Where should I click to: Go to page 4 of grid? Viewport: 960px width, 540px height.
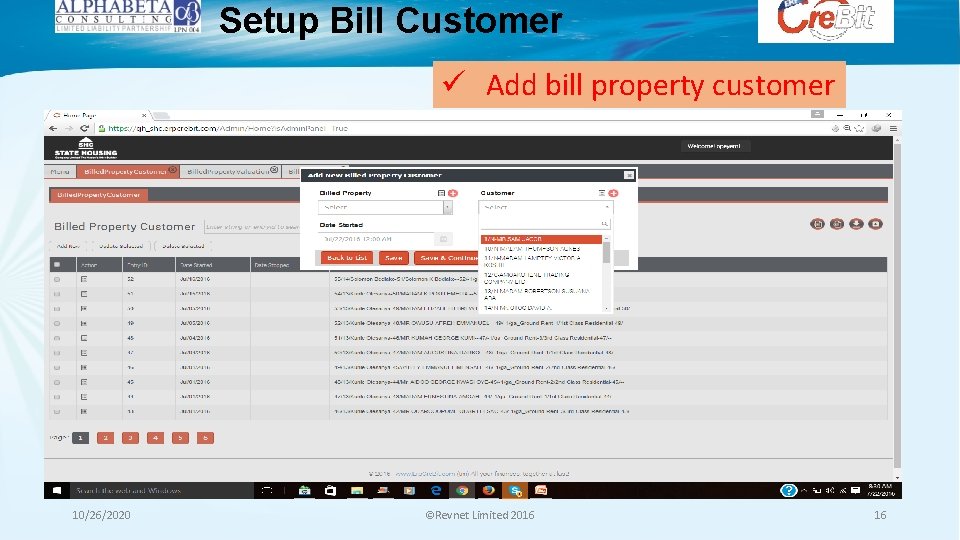(x=156, y=438)
